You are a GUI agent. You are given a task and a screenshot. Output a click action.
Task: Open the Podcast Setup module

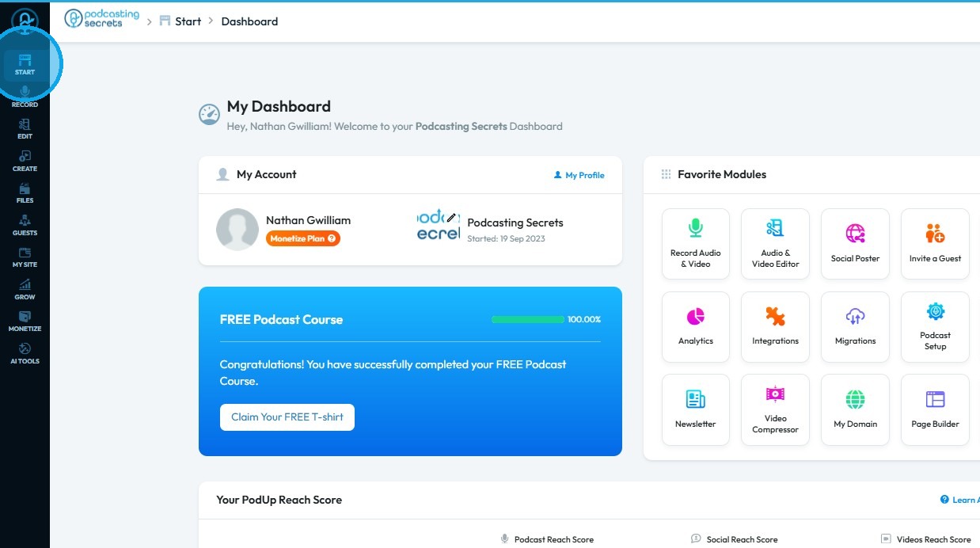pos(935,327)
